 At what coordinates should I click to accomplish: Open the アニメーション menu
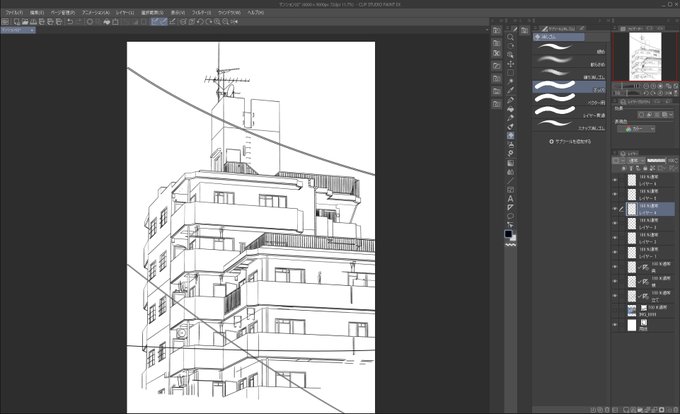point(95,13)
